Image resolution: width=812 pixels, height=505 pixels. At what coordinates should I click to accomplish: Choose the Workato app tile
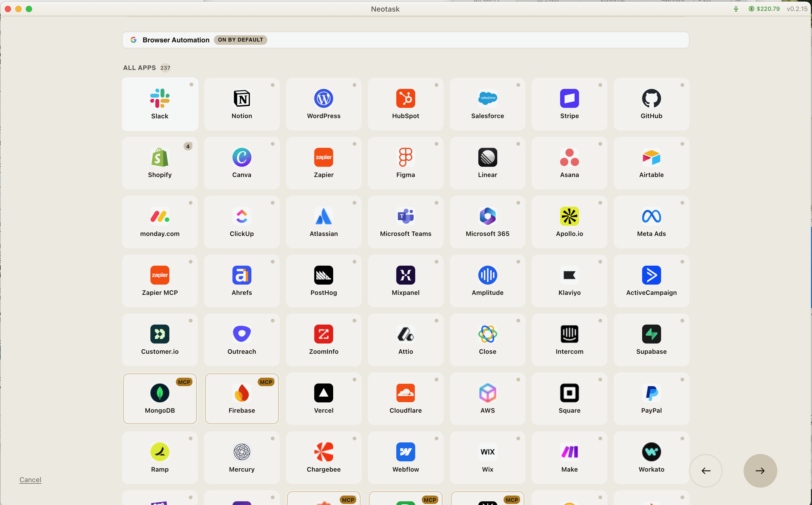(651, 458)
